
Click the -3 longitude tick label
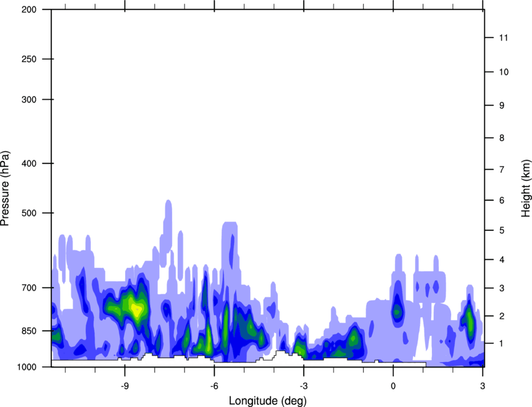pyautogui.click(x=304, y=386)
